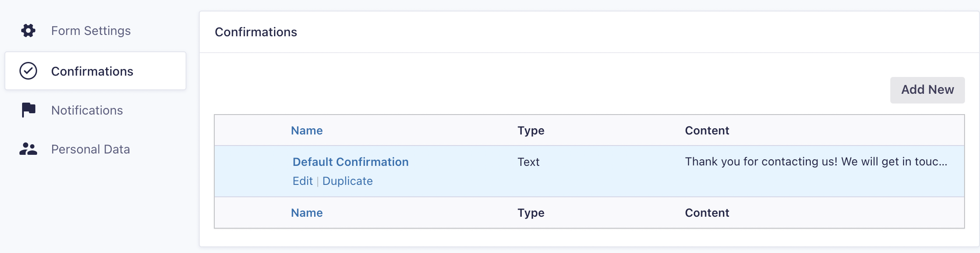Sort by the top Name column header

click(x=307, y=130)
